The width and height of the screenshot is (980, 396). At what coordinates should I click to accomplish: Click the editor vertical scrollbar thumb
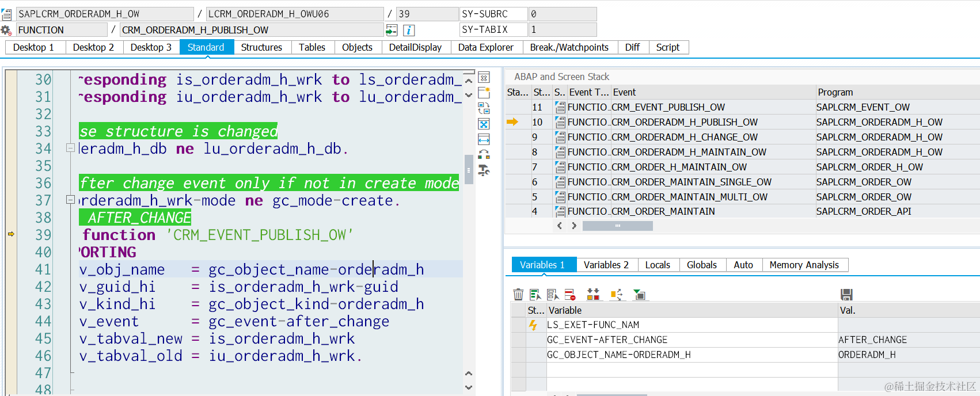(469, 170)
